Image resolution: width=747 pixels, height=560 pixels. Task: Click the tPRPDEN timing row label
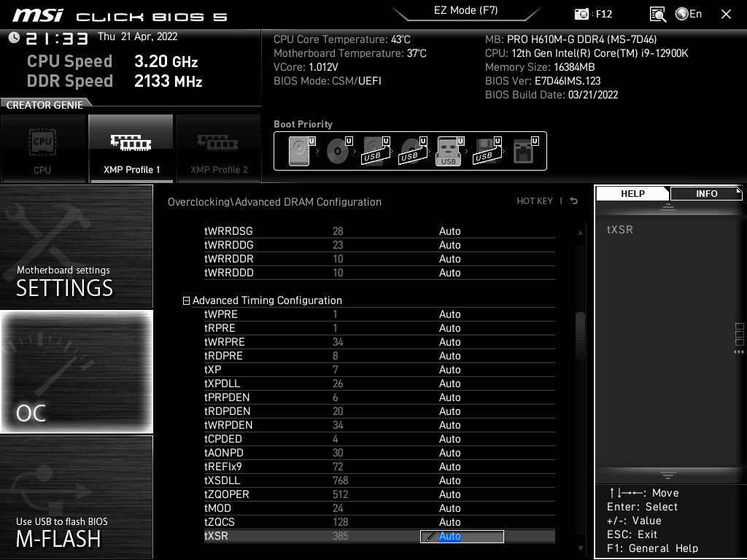[x=227, y=397]
